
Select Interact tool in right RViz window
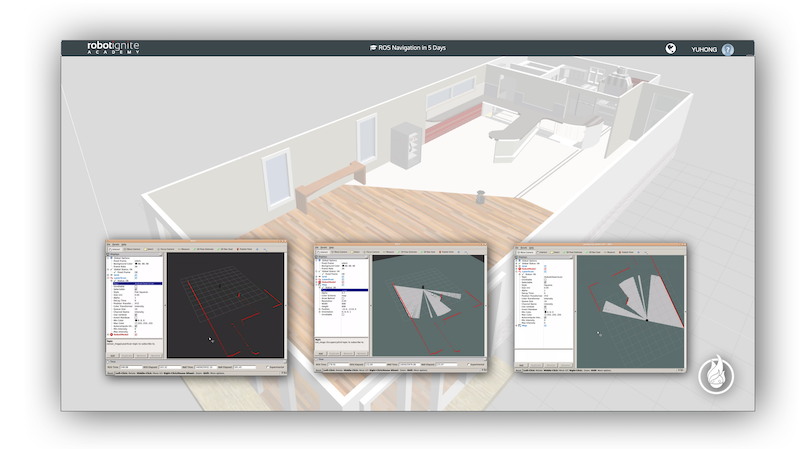[x=542, y=252]
